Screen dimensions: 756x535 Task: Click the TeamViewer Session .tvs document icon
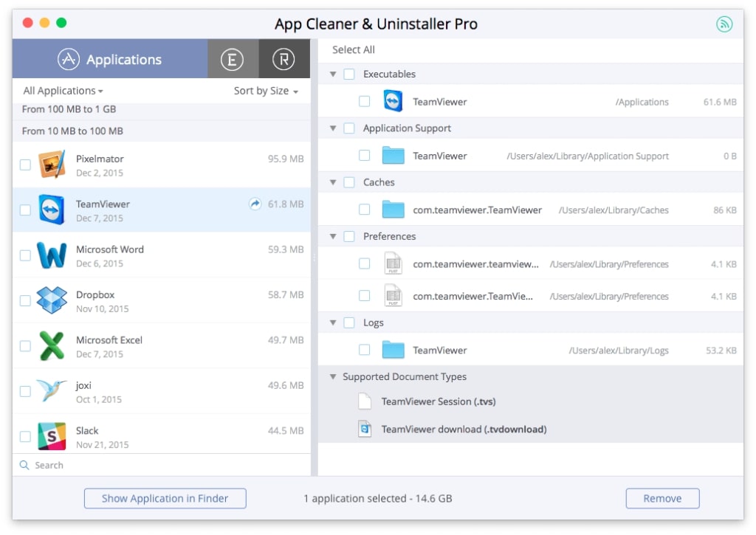[365, 401]
